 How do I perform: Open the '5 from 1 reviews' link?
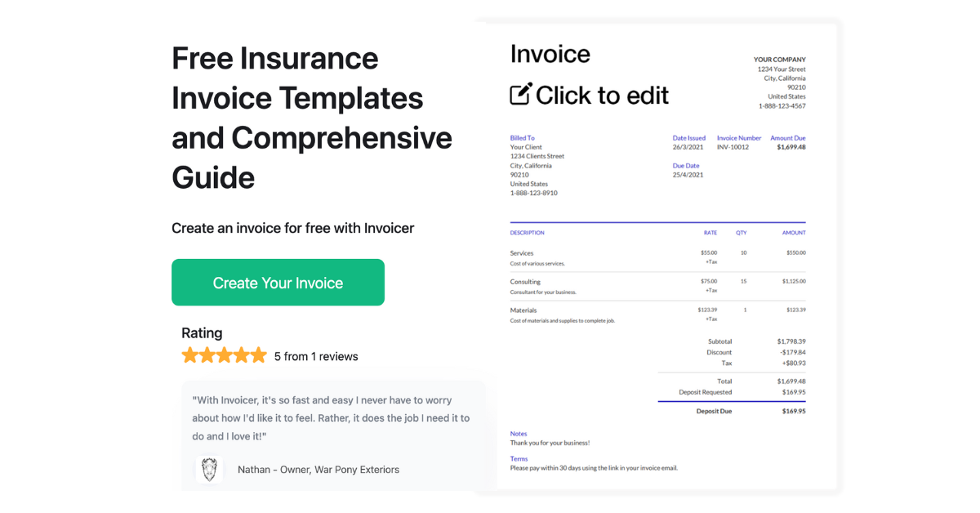(314, 356)
